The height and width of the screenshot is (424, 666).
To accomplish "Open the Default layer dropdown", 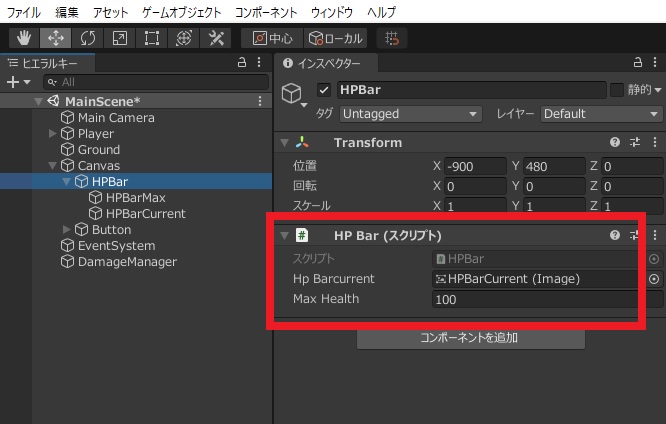I will pyautogui.click(x=601, y=114).
